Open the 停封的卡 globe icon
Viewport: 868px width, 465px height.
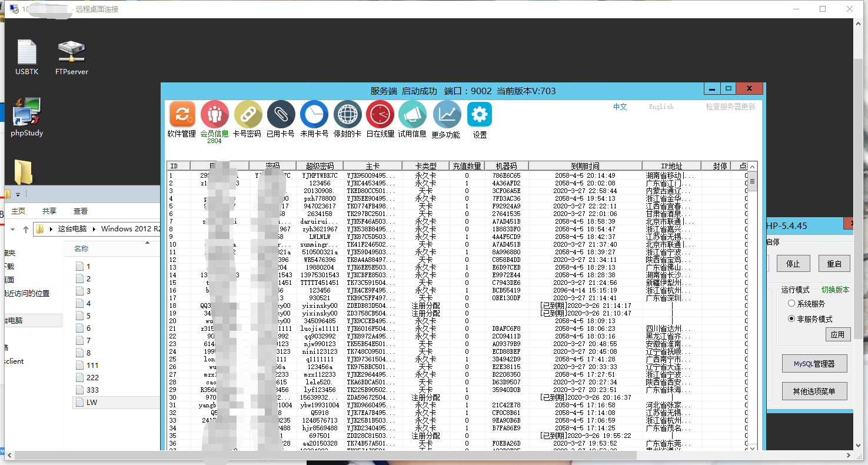[347, 114]
